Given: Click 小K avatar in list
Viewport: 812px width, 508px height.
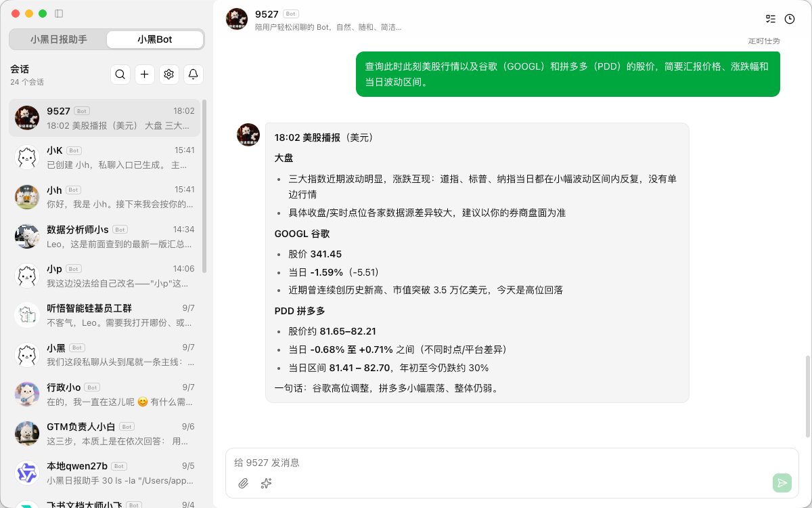Looking at the screenshot, I should (27, 157).
